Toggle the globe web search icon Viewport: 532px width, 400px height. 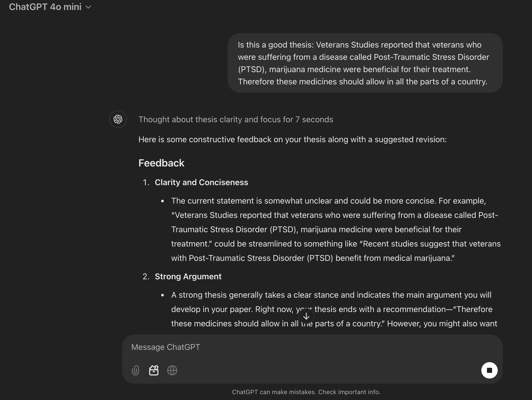[x=172, y=370]
